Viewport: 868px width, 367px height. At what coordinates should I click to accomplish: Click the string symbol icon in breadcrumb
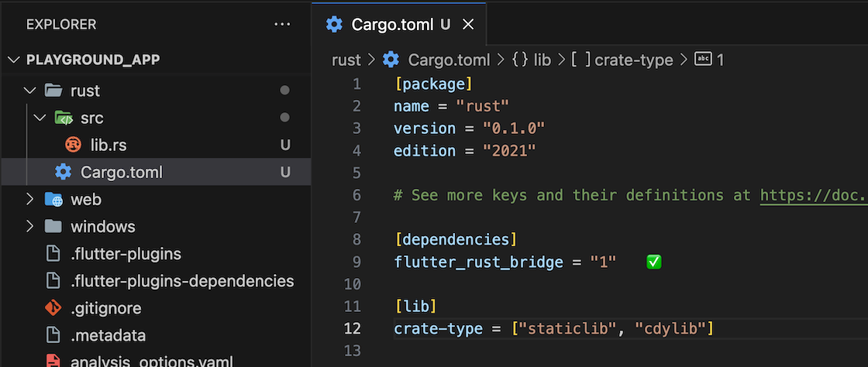[x=703, y=59]
